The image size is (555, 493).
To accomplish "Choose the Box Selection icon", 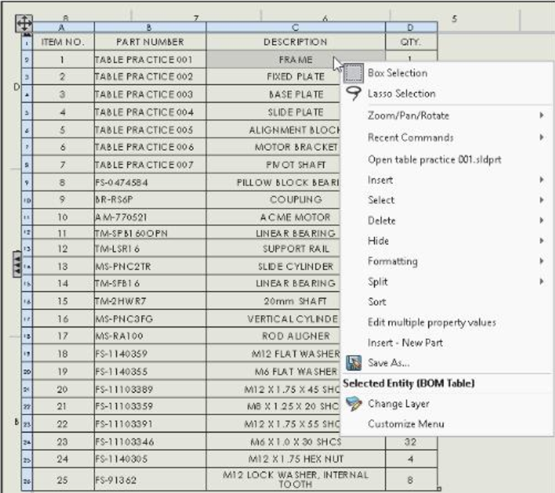I will coord(354,73).
